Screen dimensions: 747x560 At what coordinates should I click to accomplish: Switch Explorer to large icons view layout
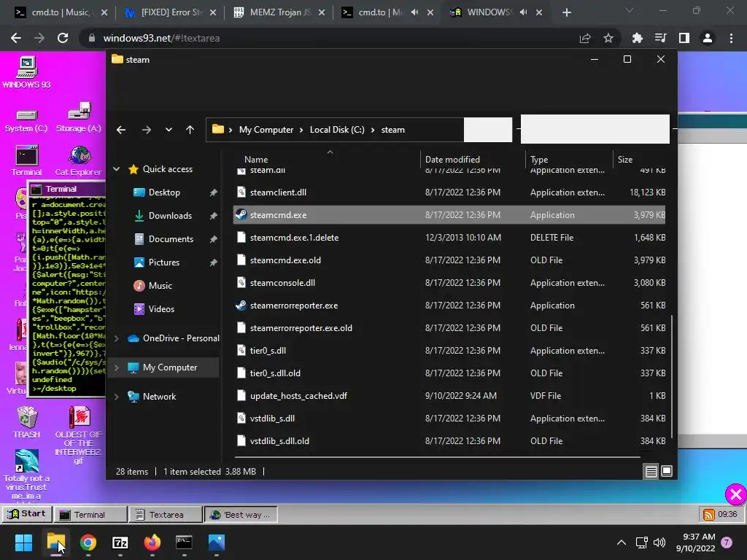point(667,472)
